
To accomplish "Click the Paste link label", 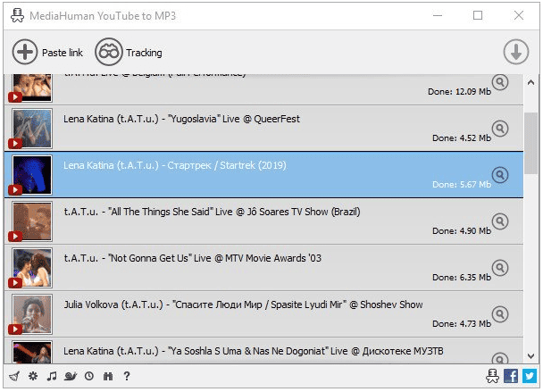I will click(63, 53).
